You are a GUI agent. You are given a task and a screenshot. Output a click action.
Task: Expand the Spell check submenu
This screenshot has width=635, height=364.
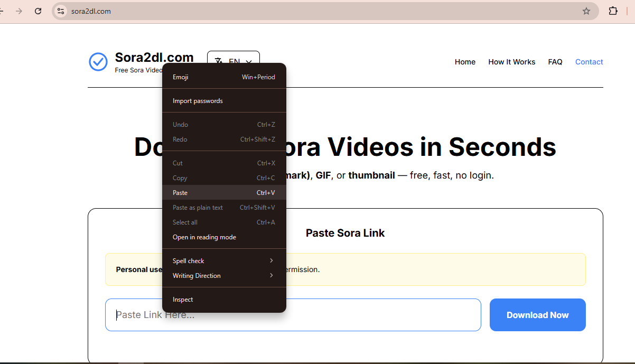pos(188,260)
